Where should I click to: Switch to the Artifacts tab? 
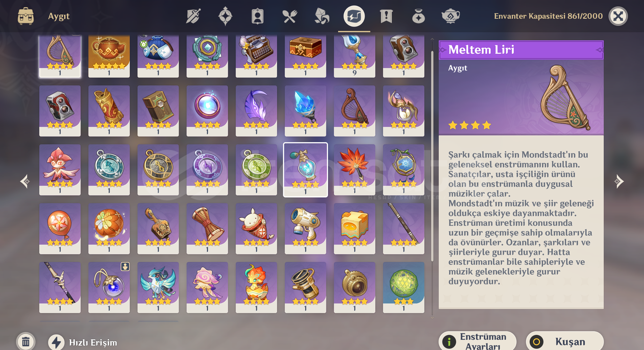(225, 16)
